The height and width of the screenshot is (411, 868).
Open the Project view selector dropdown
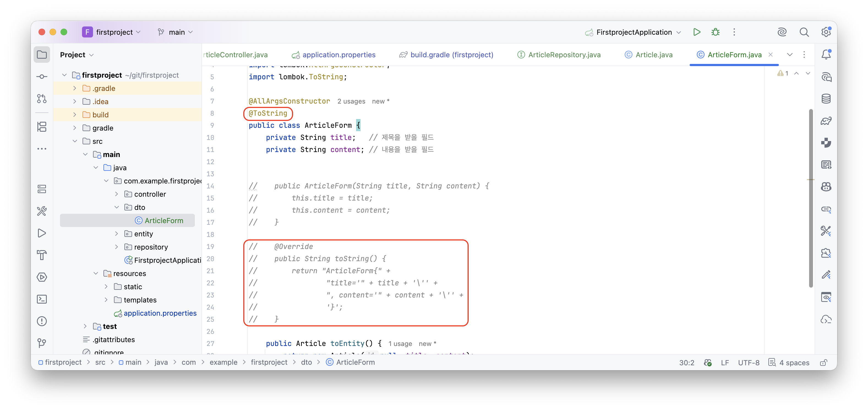coord(77,55)
